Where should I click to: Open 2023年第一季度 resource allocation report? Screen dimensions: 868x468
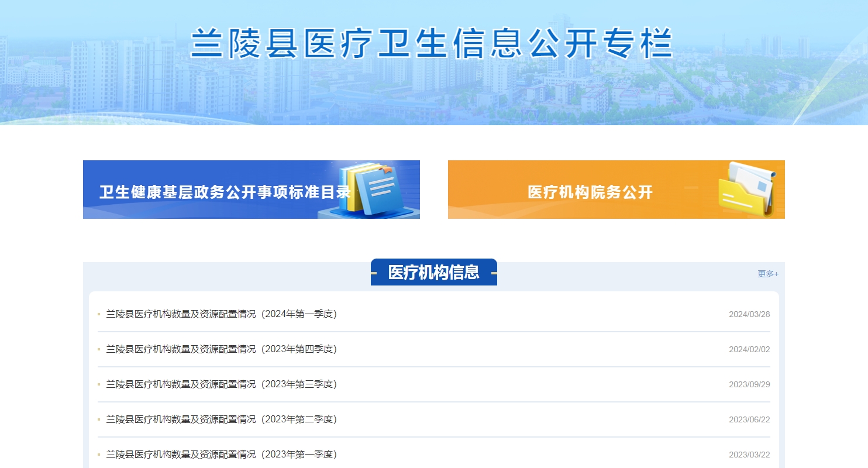pyautogui.click(x=221, y=455)
